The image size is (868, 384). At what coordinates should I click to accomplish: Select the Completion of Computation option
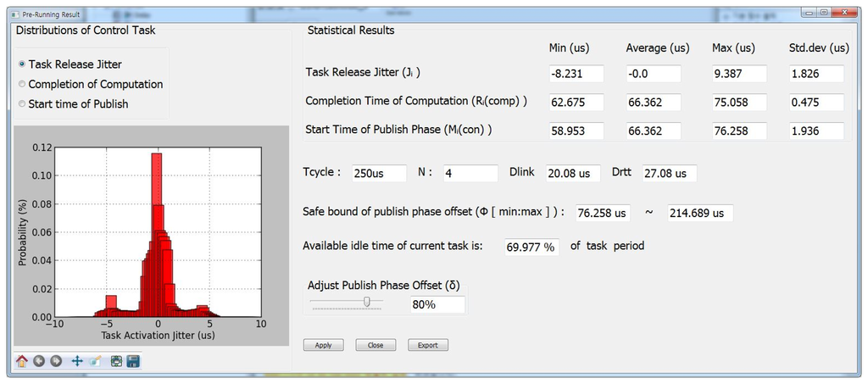(22, 84)
